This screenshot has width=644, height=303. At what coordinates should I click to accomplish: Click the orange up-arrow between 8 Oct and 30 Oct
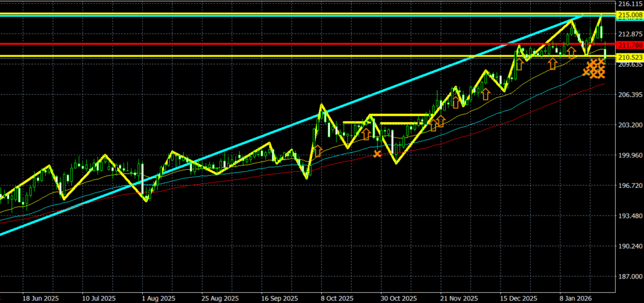tap(365, 133)
